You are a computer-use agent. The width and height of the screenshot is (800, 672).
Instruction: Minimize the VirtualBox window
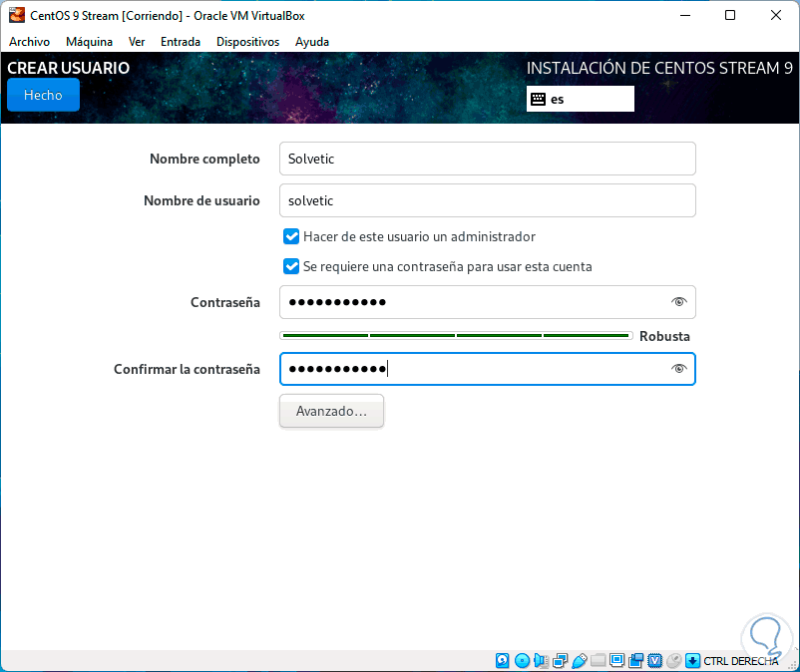tap(684, 15)
